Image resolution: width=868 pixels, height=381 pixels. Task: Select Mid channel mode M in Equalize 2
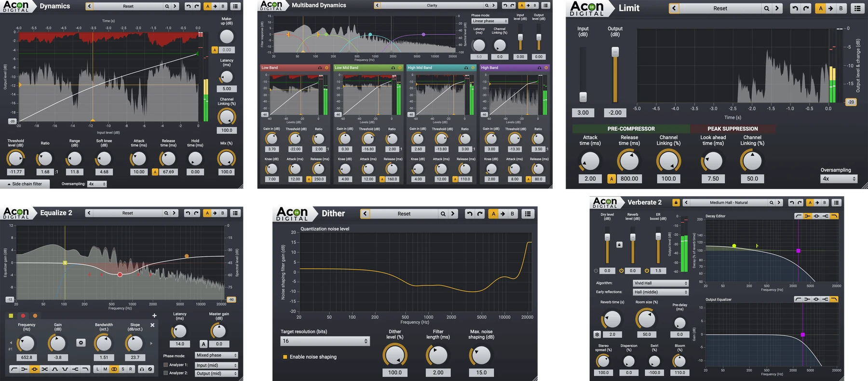[x=105, y=369]
